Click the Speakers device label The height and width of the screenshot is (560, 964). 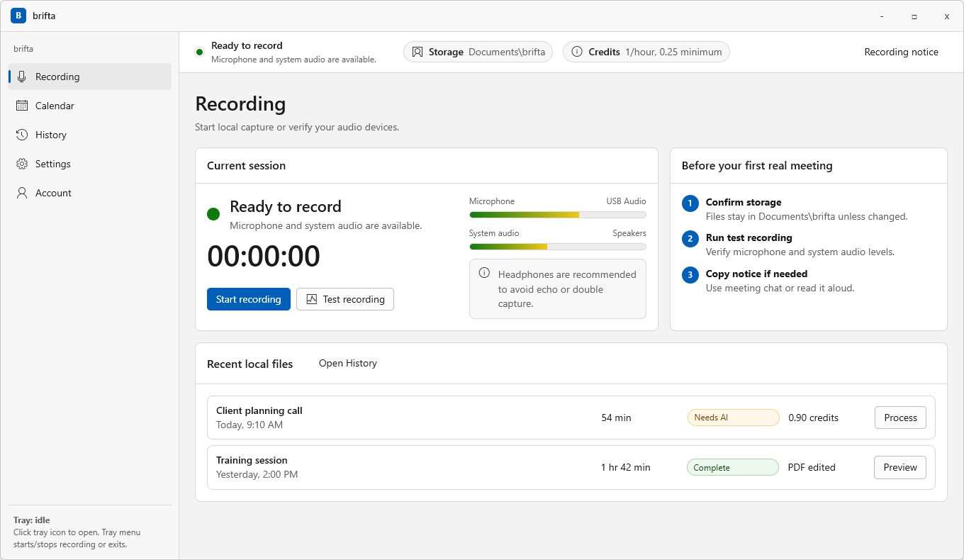629,233
